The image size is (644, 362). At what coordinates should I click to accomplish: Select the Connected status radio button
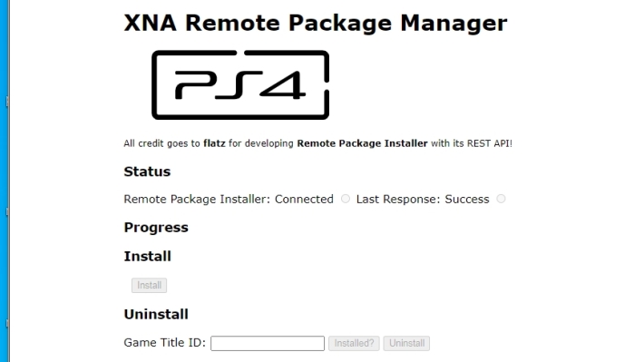pyautogui.click(x=346, y=199)
